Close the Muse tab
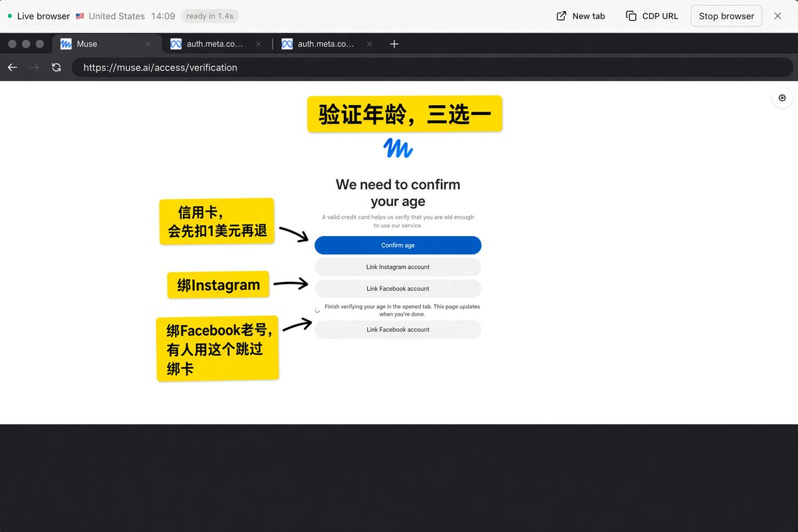Viewport: 798px width, 532px height. pyautogui.click(x=148, y=44)
